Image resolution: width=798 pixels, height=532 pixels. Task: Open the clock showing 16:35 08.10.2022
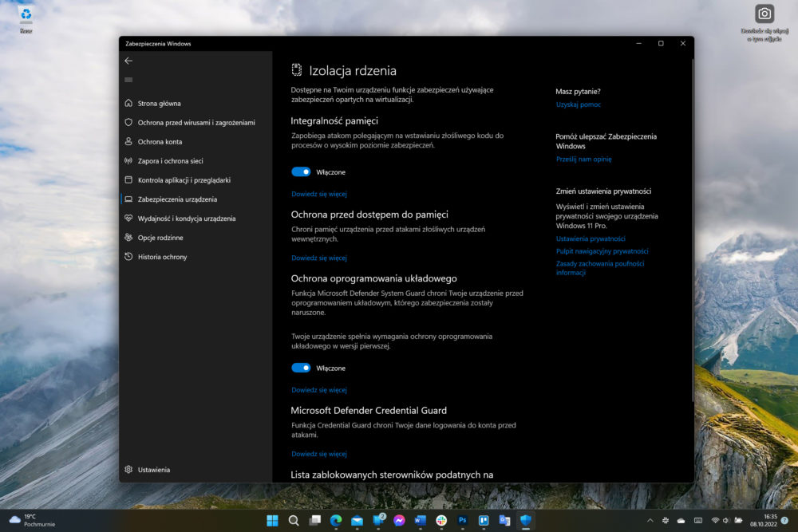(x=763, y=520)
